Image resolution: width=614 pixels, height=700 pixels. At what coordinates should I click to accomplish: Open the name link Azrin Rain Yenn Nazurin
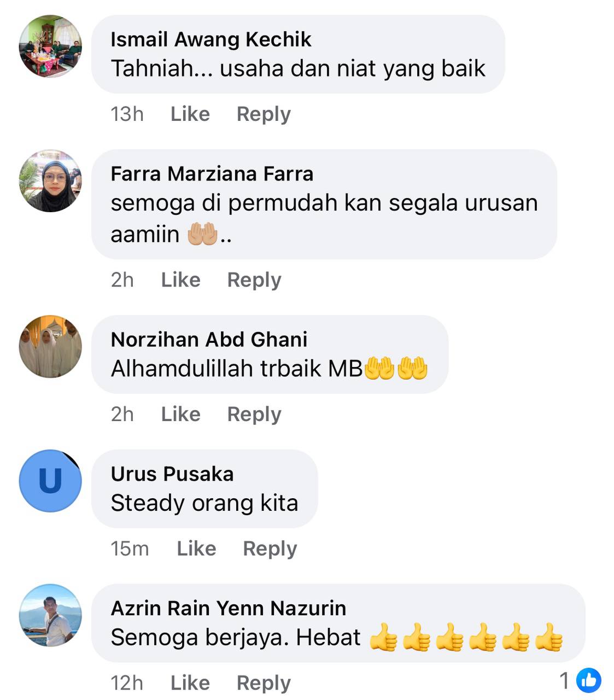pos(229,608)
